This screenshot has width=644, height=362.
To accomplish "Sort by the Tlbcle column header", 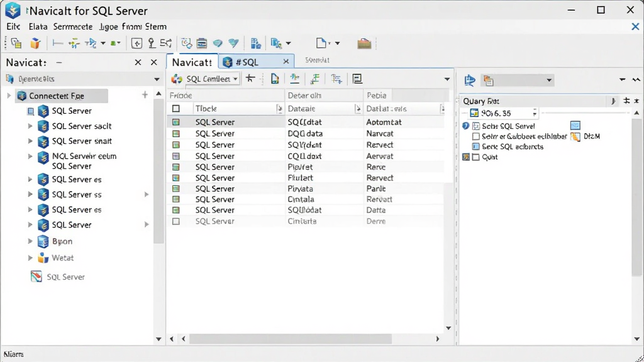I will [x=238, y=108].
